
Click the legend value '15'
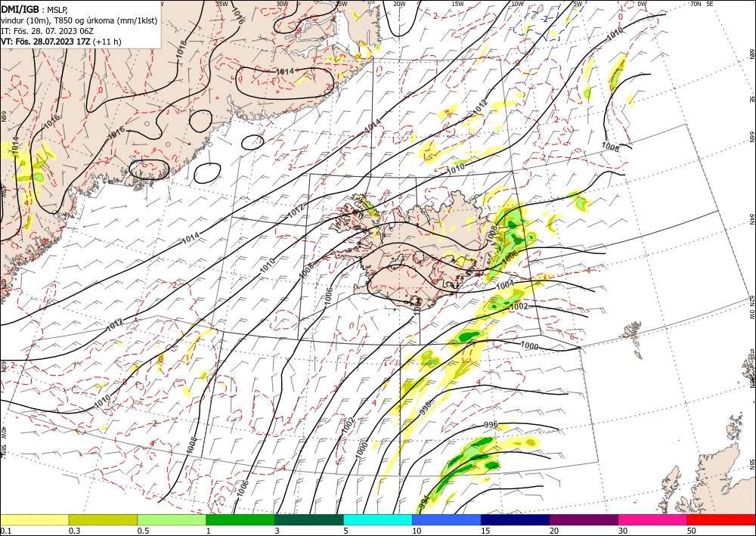pos(485,531)
